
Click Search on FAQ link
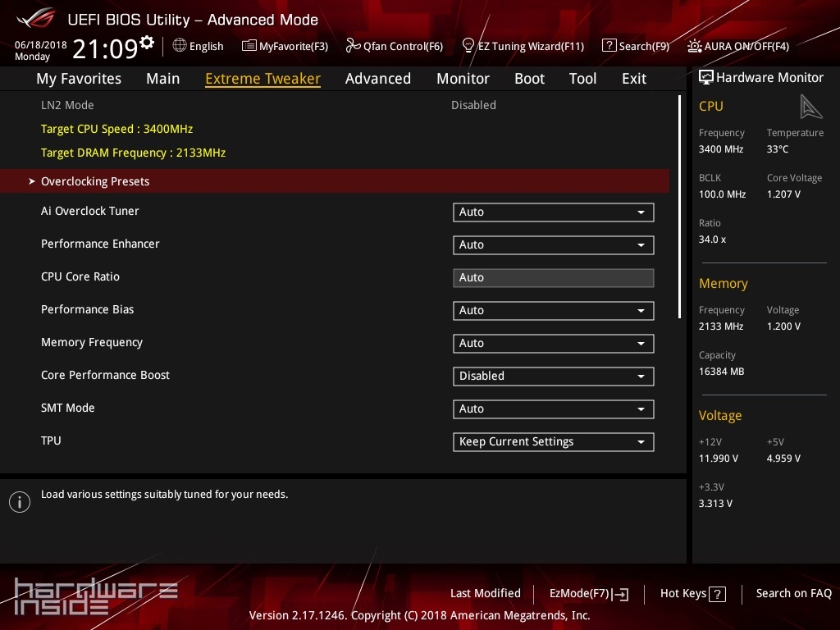(794, 593)
